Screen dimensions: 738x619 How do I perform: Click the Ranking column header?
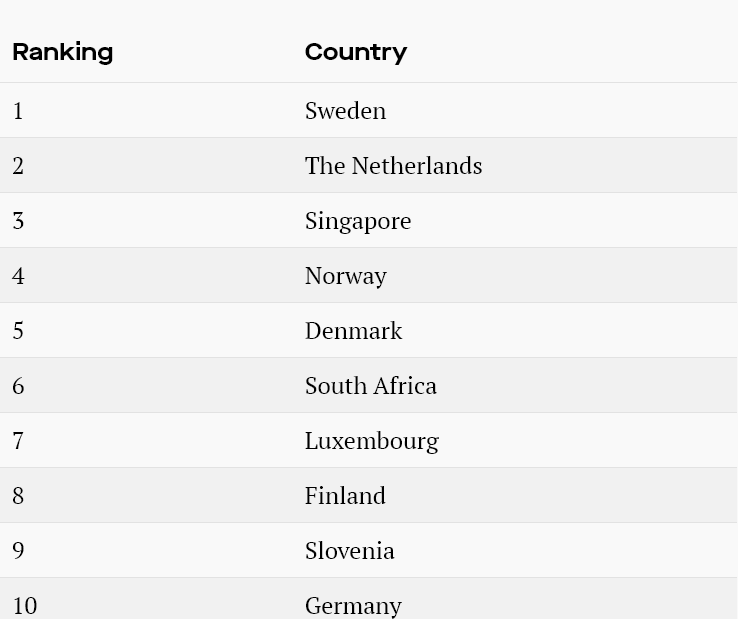tap(62, 52)
